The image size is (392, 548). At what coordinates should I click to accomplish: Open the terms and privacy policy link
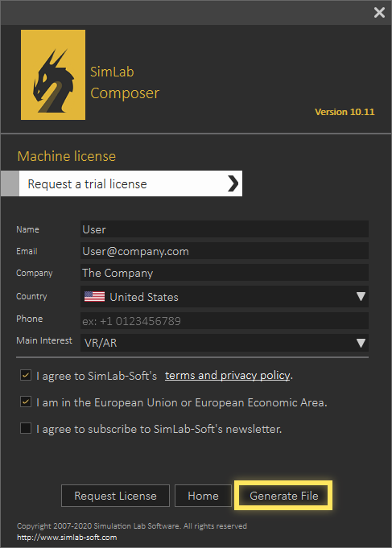point(227,375)
